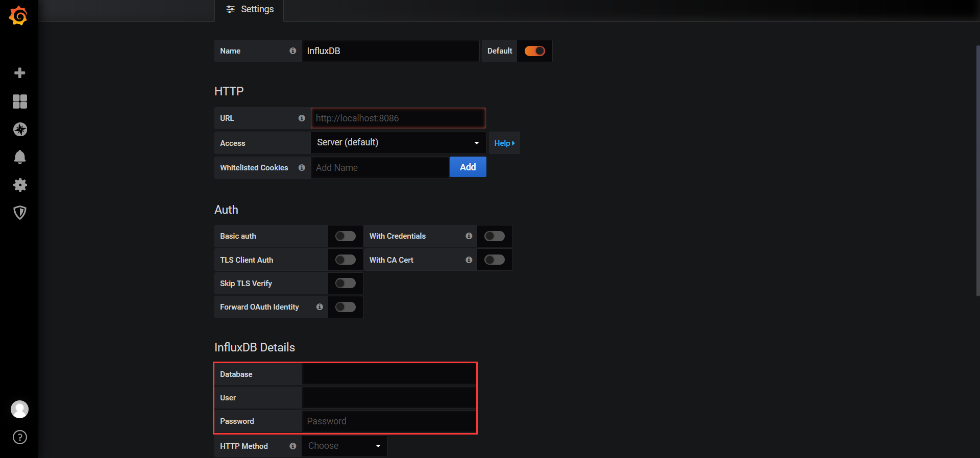Open the Alerting bell icon
This screenshot has width=980, height=458.
click(x=20, y=157)
